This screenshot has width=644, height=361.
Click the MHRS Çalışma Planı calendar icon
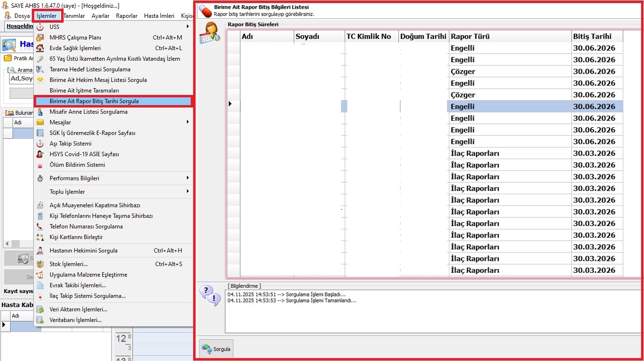pos(40,38)
